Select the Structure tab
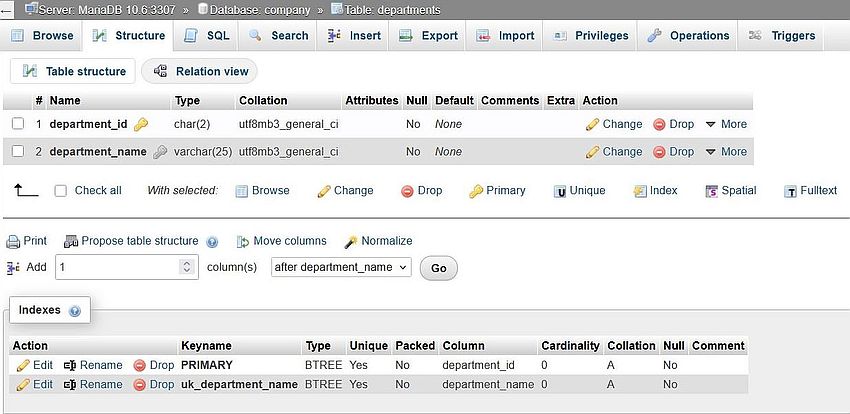Viewport: 850px width, 414px height. [128, 36]
